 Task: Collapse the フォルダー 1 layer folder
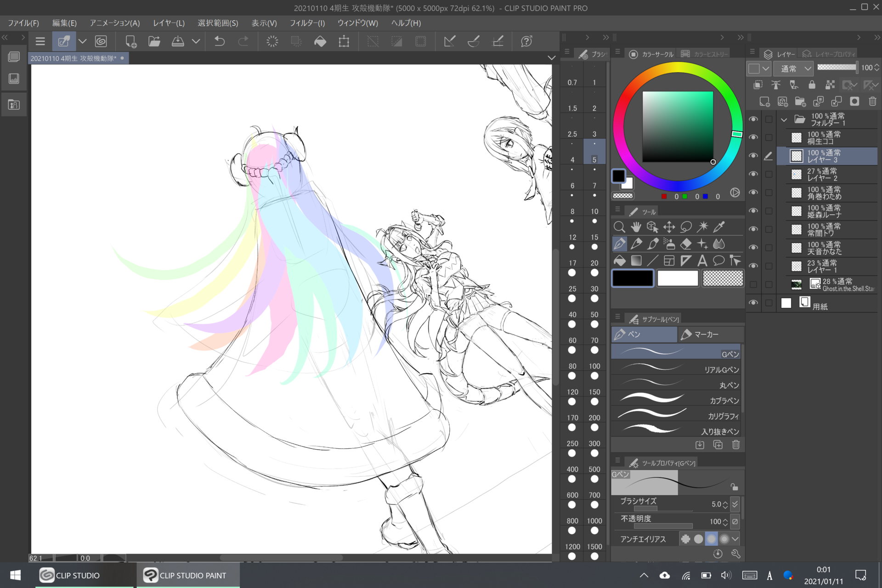pos(784,119)
